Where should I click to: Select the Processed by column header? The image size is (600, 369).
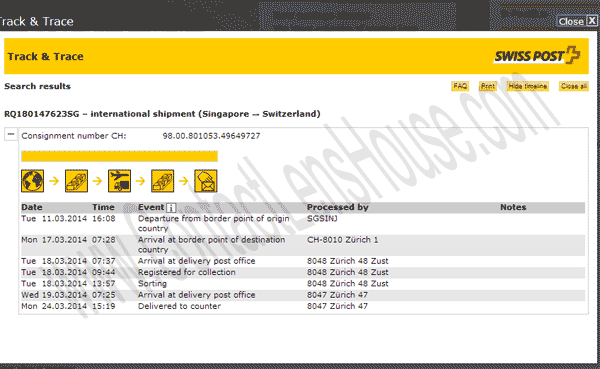(338, 207)
